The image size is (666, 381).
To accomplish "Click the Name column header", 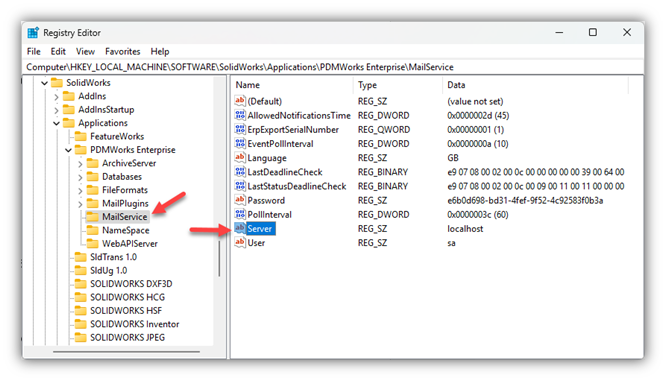I will click(x=292, y=85).
